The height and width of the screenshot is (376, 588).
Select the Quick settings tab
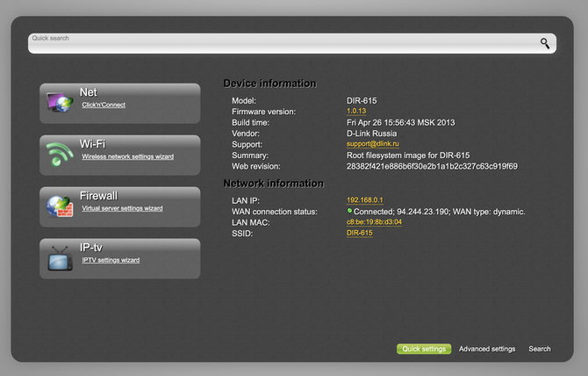424,349
